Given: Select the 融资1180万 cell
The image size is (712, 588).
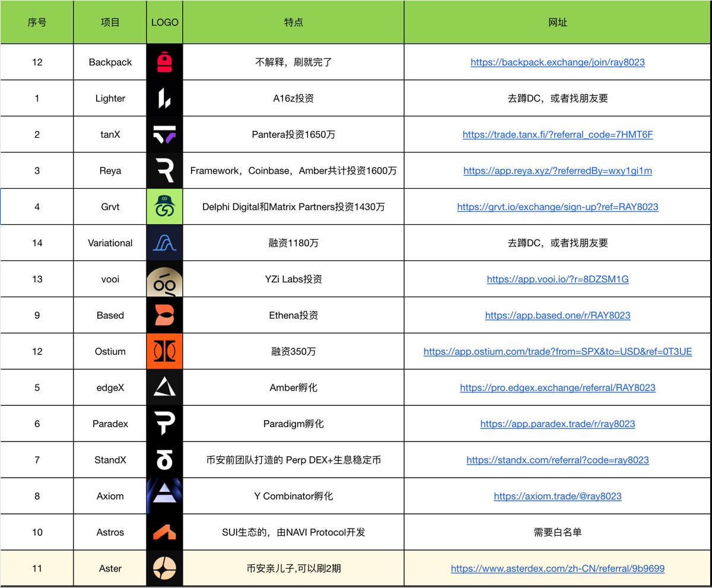Looking at the screenshot, I should (293, 243).
